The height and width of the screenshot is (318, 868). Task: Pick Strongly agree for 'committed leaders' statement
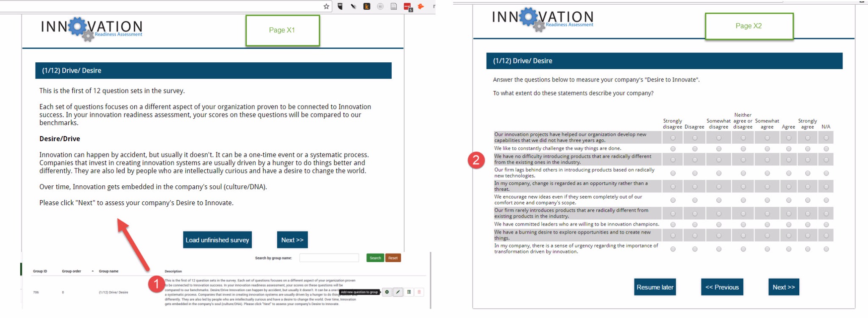pos(808,225)
